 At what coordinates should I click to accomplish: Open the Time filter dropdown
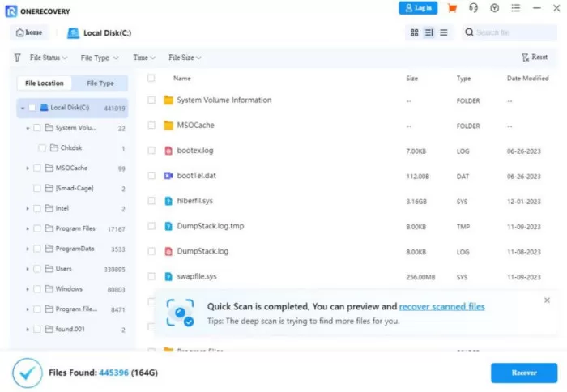click(x=144, y=58)
